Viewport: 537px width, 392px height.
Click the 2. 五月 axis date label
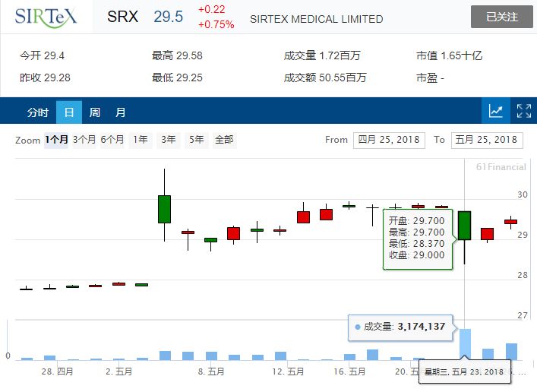coord(118,371)
